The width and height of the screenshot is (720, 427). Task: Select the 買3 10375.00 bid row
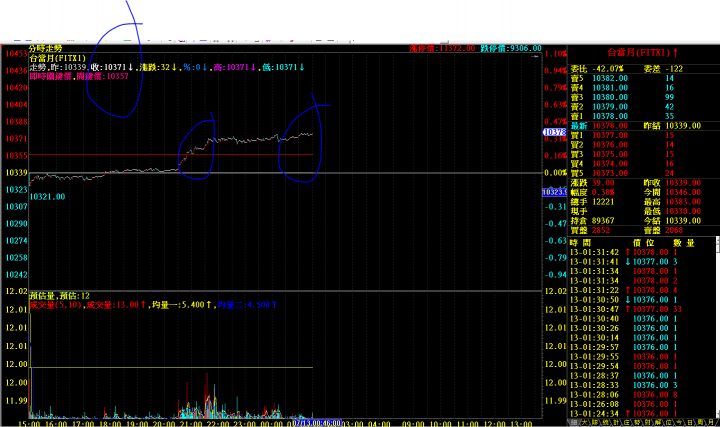pos(643,154)
